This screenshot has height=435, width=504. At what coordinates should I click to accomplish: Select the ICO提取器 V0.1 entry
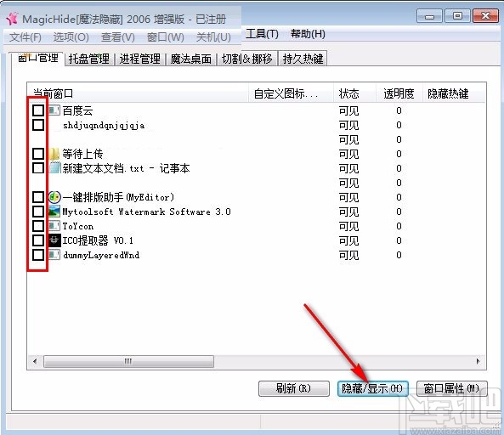click(x=98, y=240)
